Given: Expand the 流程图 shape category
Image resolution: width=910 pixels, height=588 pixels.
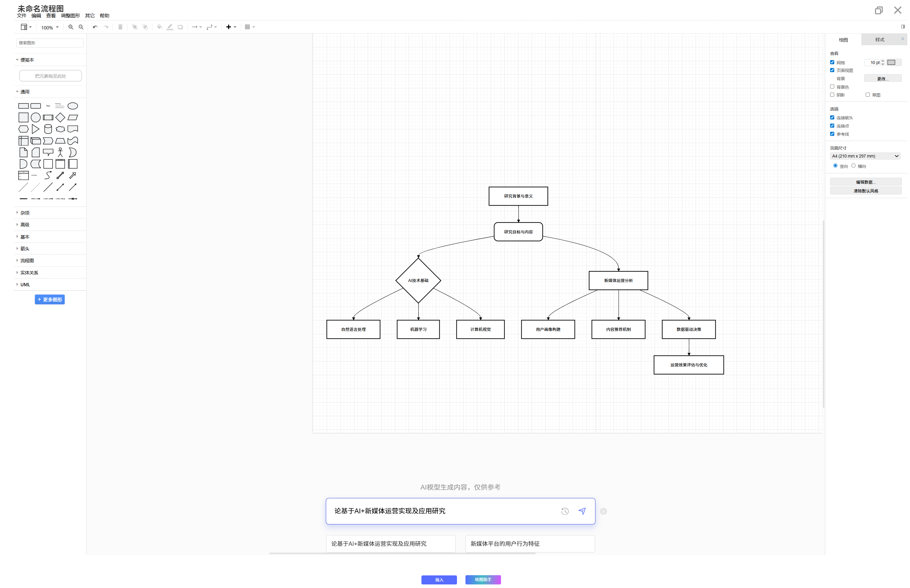Looking at the screenshot, I should click(27, 261).
